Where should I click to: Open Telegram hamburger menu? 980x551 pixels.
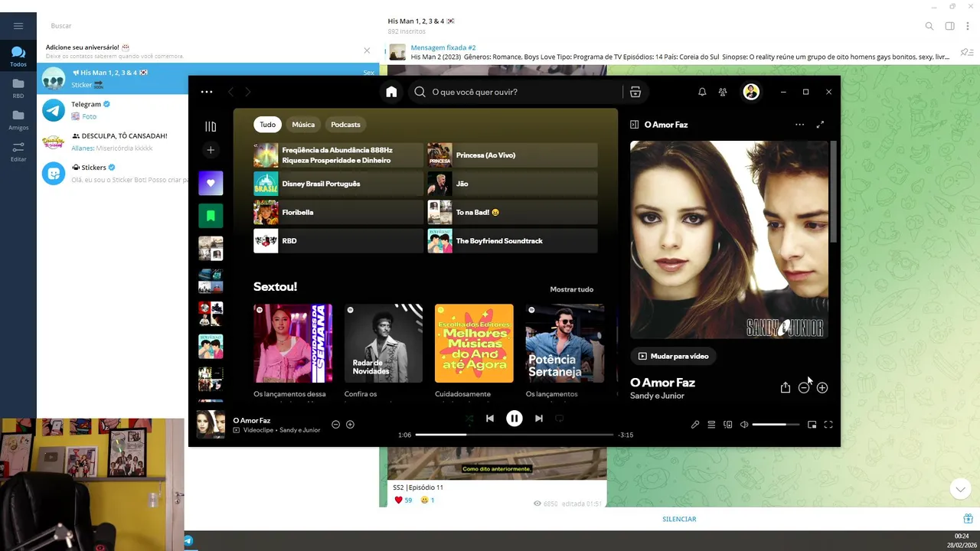pos(18,26)
